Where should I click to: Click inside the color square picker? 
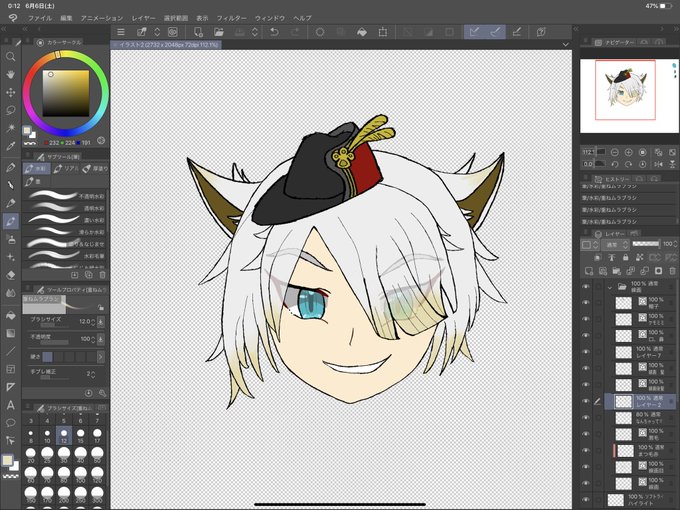click(65, 93)
